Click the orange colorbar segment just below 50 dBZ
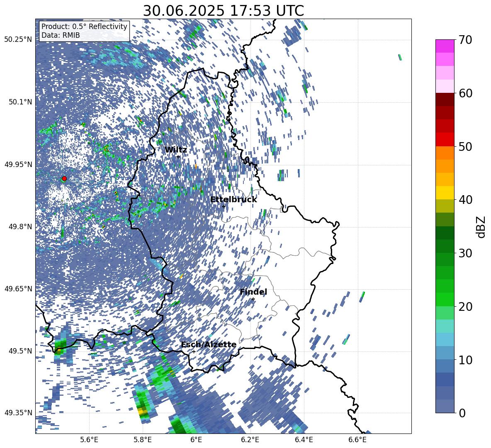491x448 pixels. click(x=445, y=153)
